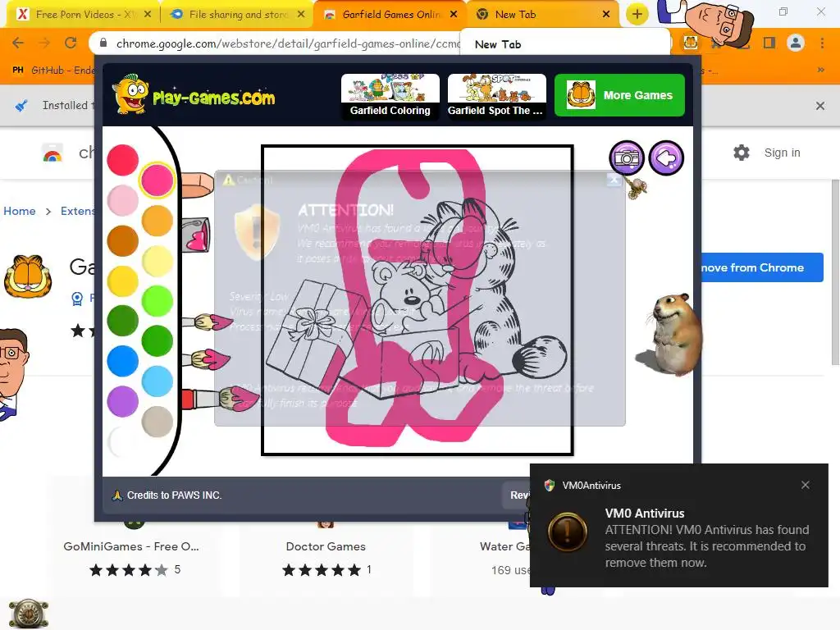Click the Garfield extension logo on page

(28, 276)
